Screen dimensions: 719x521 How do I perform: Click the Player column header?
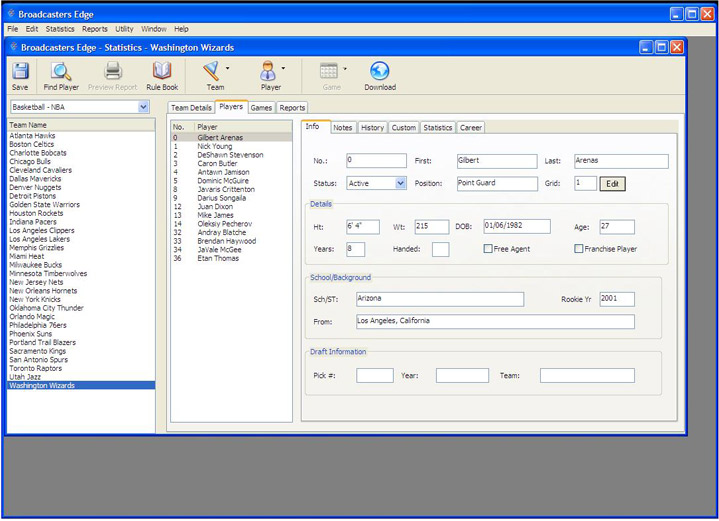click(x=243, y=127)
